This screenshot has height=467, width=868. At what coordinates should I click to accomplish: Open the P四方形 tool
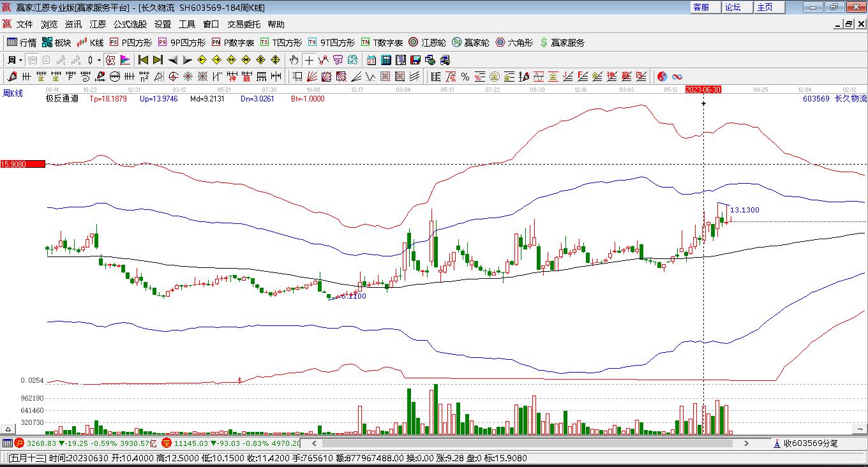point(131,43)
